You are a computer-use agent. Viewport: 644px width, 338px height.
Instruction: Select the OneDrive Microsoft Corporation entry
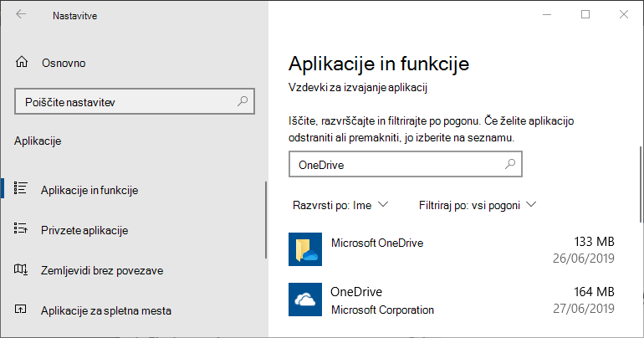click(x=452, y=300)
